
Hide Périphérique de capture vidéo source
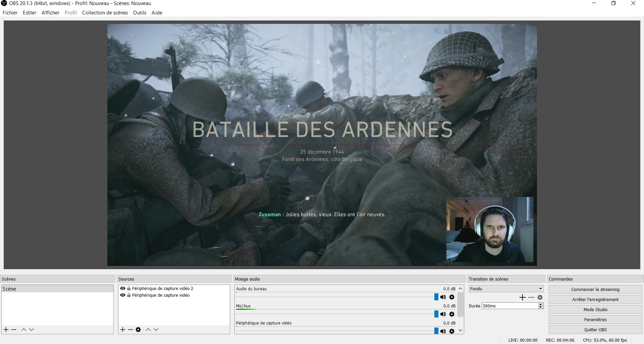pos(123,295)
